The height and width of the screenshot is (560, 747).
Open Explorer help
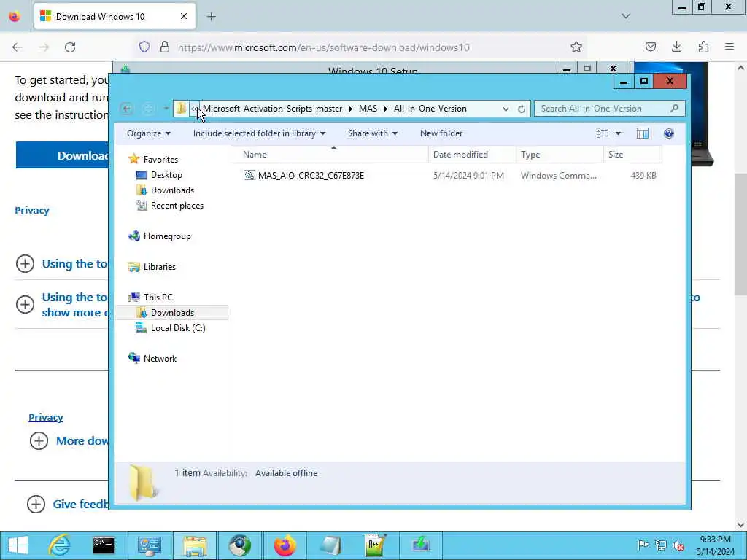(669, 133)
